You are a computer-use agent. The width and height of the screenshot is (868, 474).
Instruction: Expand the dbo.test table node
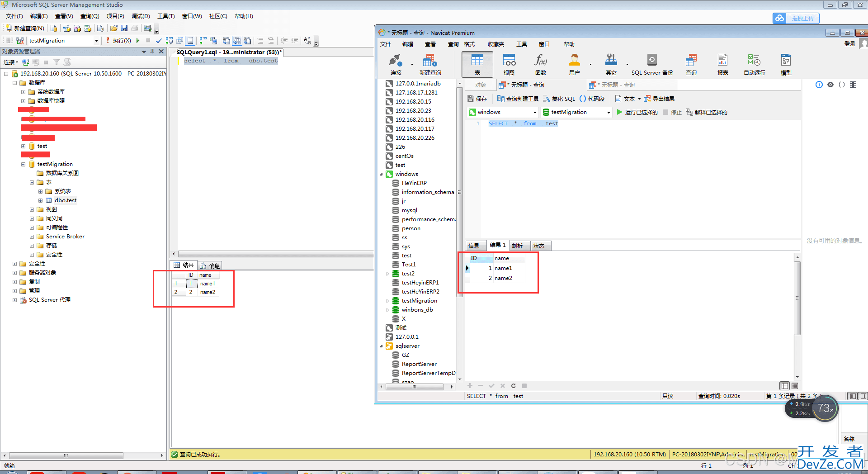[40, 200]
